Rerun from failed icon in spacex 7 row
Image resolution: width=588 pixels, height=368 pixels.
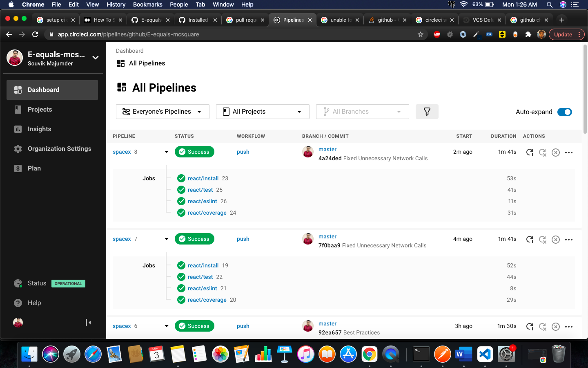542,239
